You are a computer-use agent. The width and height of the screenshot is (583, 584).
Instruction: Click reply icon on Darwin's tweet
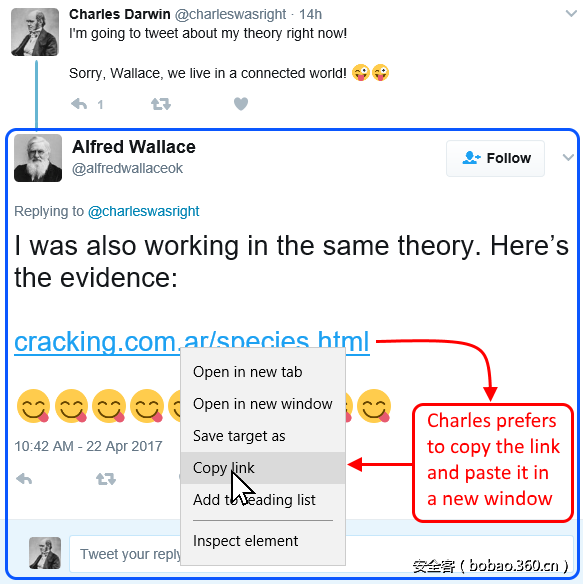click(x=79, y=104)
